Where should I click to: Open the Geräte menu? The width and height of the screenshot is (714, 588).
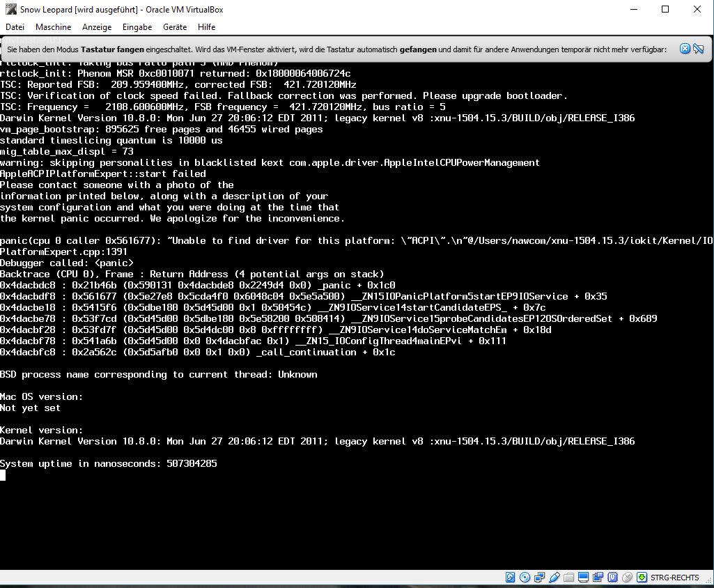pos(175,27)
